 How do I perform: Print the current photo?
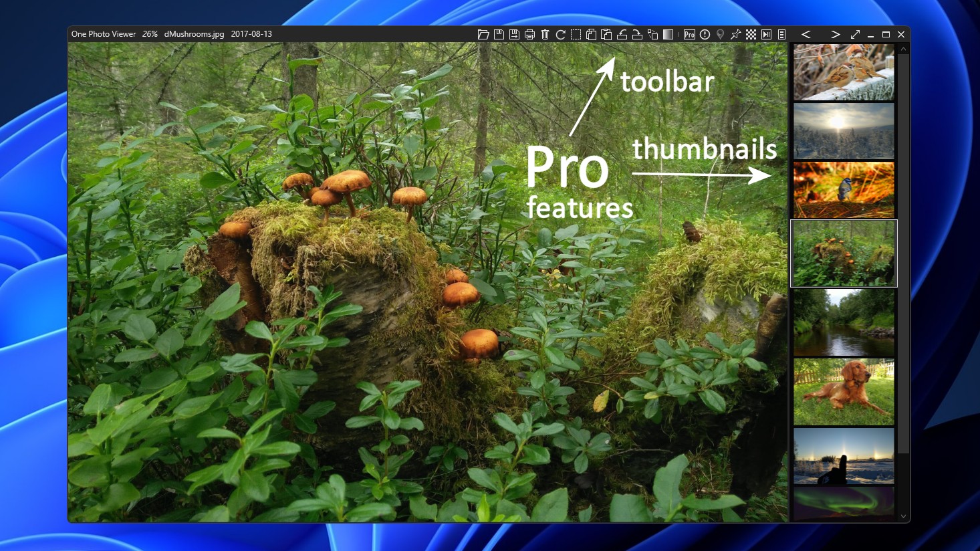point(529,35)
